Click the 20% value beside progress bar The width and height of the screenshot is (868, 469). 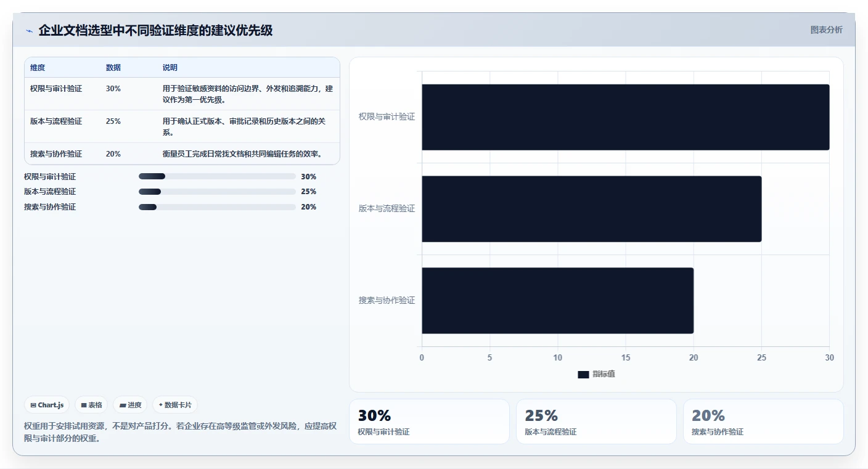(309, 207)
